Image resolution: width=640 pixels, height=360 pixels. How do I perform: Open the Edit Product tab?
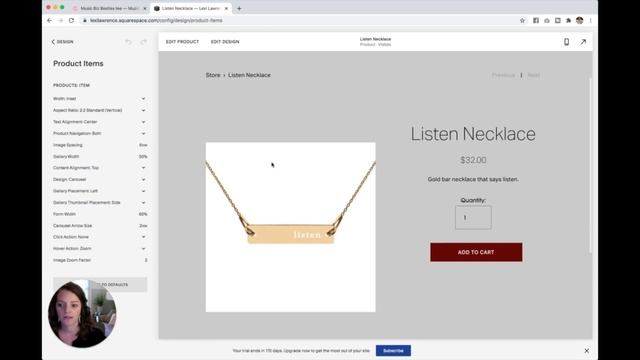pos(182,42)
